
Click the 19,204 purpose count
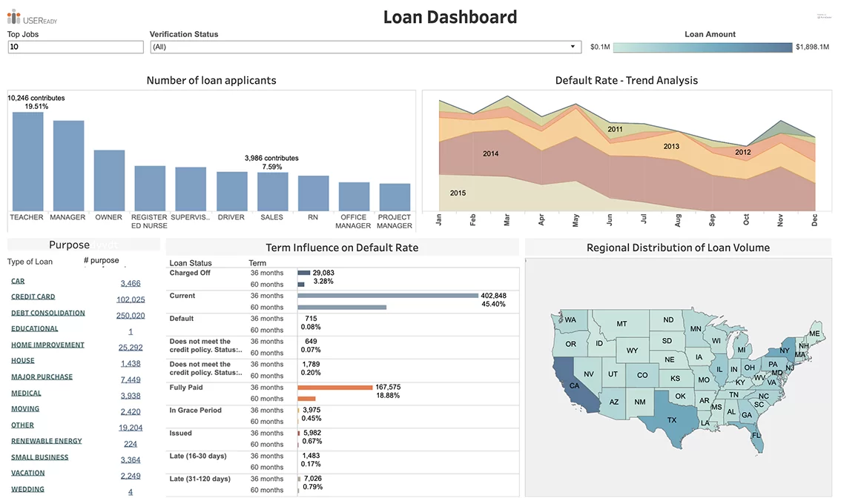coord(131,428)
